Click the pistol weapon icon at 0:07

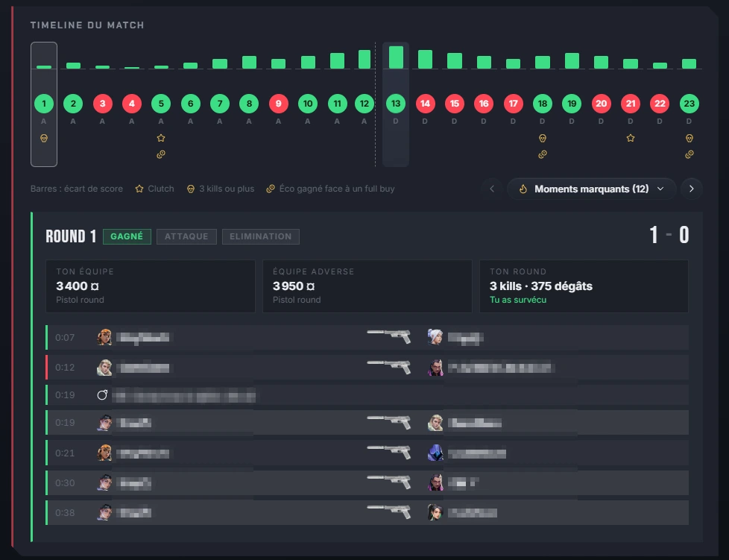coord(388,336)
